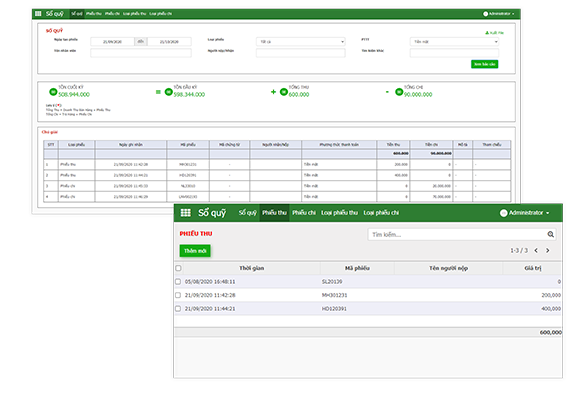570x407 pixels.
Task: Tick the select-all checkbox in table header
Action: [178, 268]
